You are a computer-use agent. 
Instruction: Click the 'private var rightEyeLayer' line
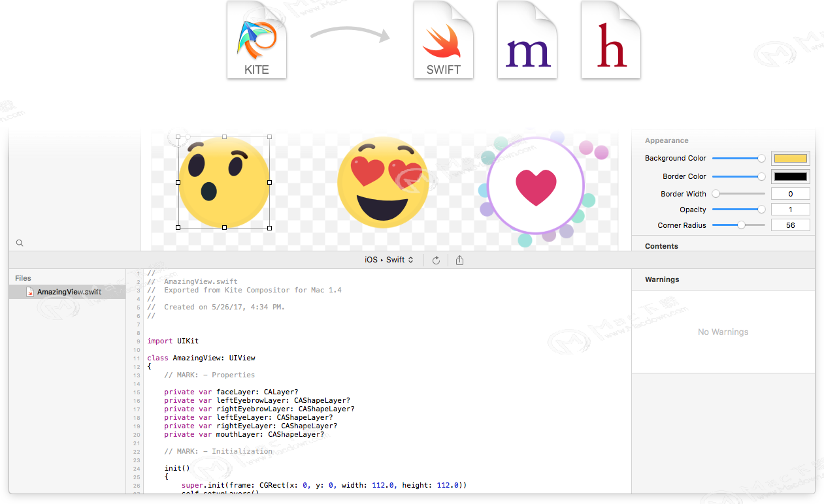coord(251,426)
